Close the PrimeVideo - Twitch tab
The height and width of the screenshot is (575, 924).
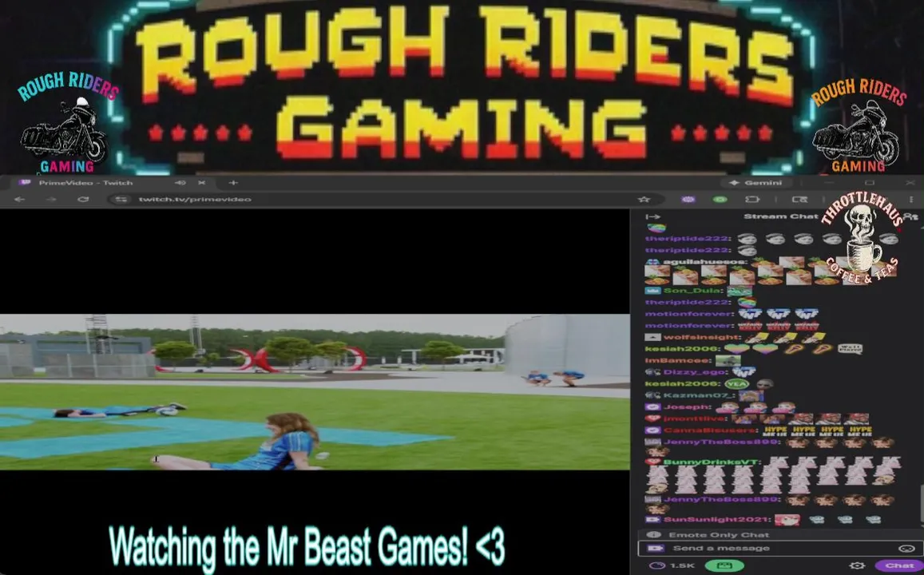tap(201, 183)
